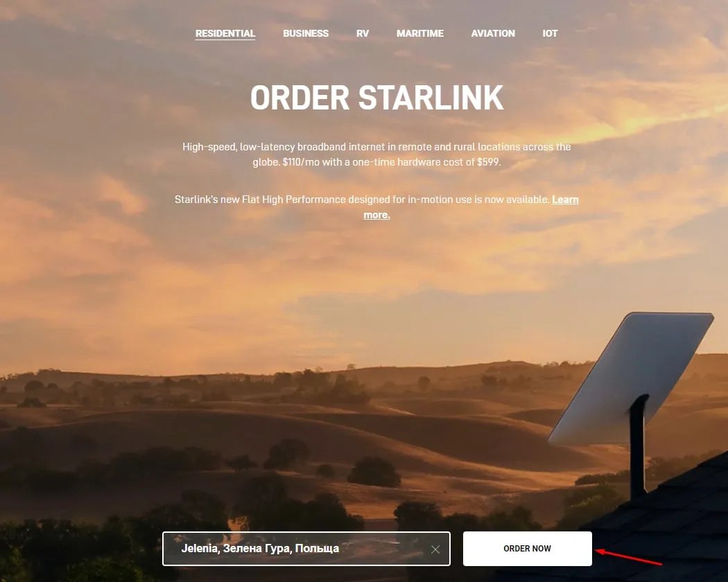The image size is (728, 582).
Task: Go to the Maritime section
Action: coord(419,33)
